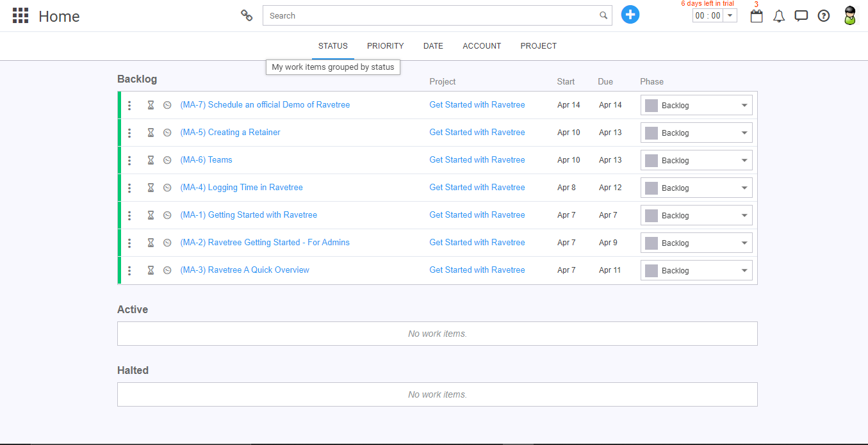This screenshot has width=868, height=445.
Task: Click hourglass icon on MA-1 row
Action: pyautogui.click(x=151, y=215)
